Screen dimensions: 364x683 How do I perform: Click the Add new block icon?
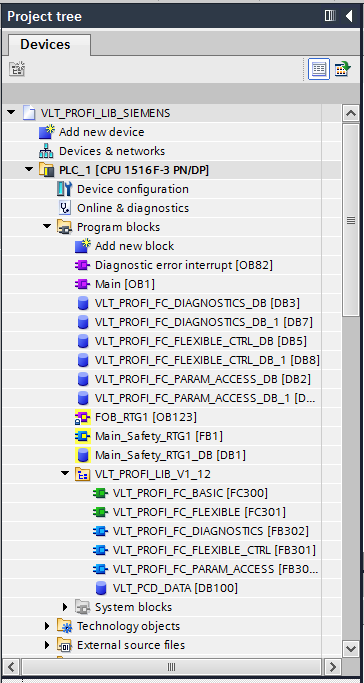pyautogui.click(x=83, y=246)
